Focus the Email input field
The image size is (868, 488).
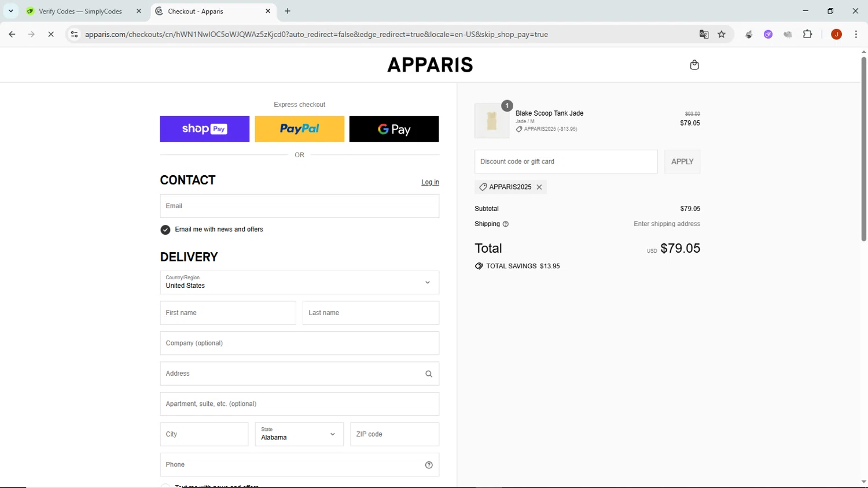tap(300, 206)
